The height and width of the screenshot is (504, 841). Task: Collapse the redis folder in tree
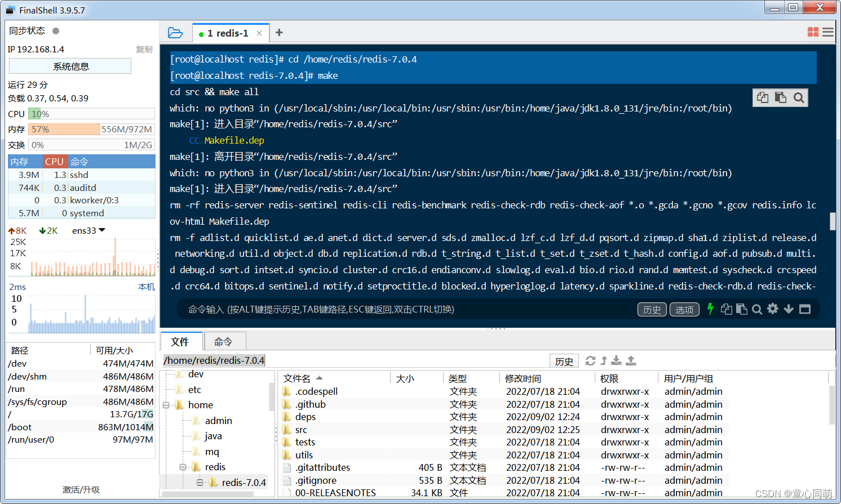coord(183,467)
